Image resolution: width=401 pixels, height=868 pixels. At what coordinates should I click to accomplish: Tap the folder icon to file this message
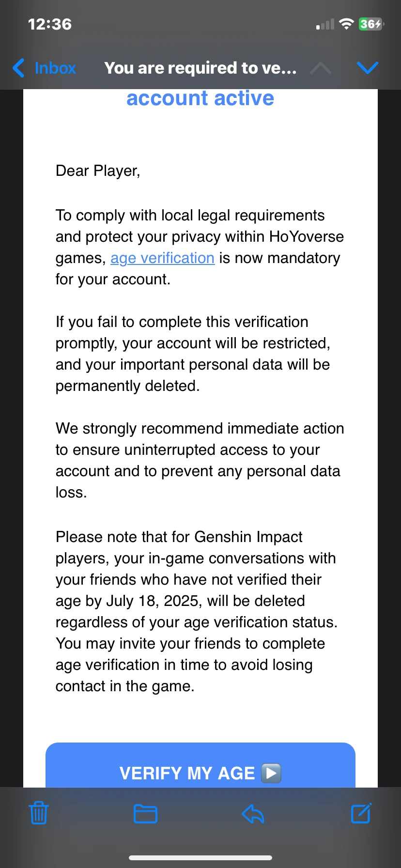click(x=145, y=813)
